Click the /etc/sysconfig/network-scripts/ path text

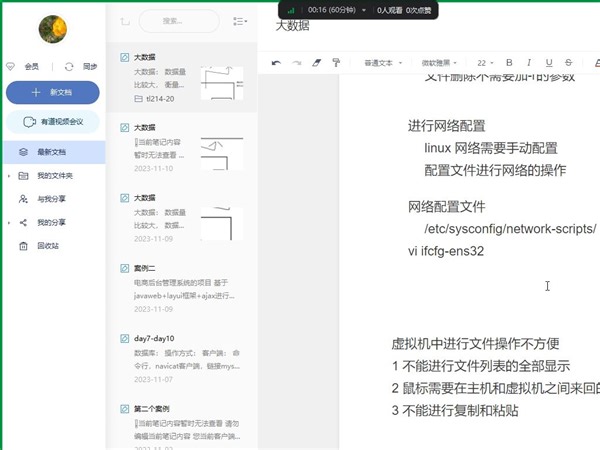pyautogui.click(x=510, y=229)
